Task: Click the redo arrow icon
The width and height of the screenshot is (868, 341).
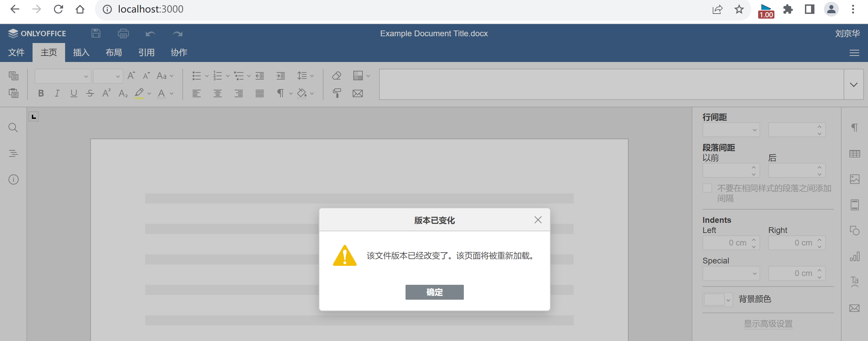Action: click(178, 34)
